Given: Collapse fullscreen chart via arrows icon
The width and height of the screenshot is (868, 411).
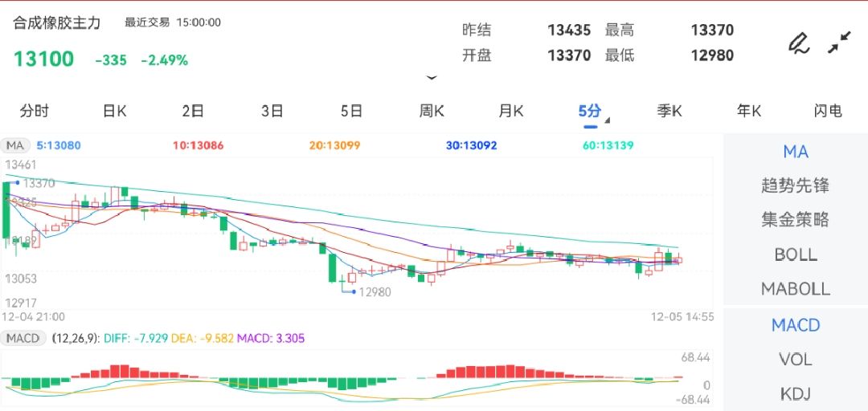Looking at the screenshot, I should point(839,43).
